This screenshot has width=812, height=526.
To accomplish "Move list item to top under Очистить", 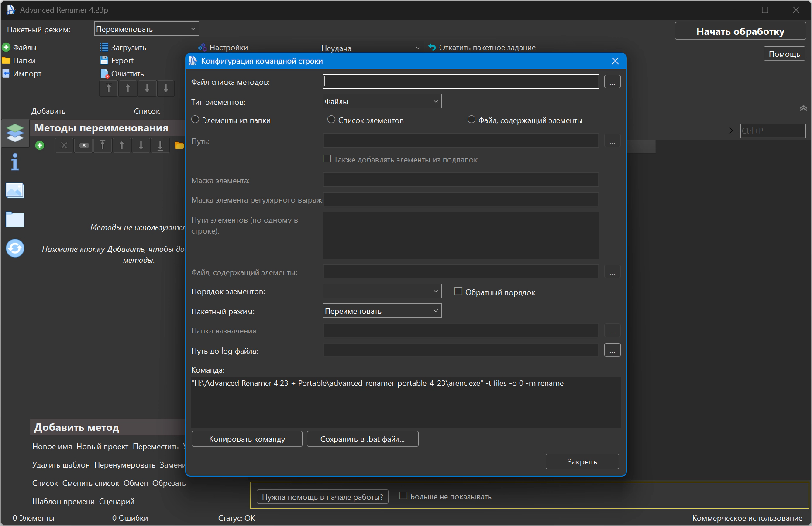I will [x=109, y=89].
